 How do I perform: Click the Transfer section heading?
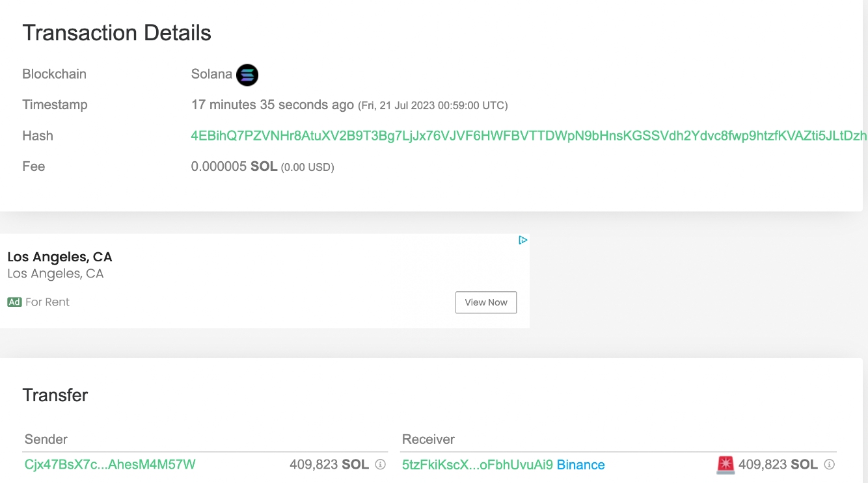click(55, 395)
